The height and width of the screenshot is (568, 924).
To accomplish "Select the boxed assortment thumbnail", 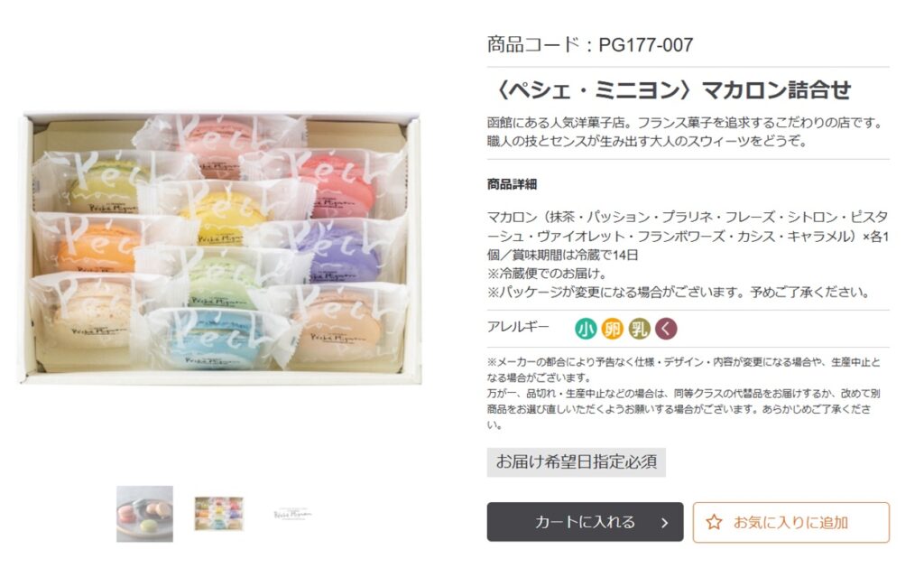I will click(219, 514).
